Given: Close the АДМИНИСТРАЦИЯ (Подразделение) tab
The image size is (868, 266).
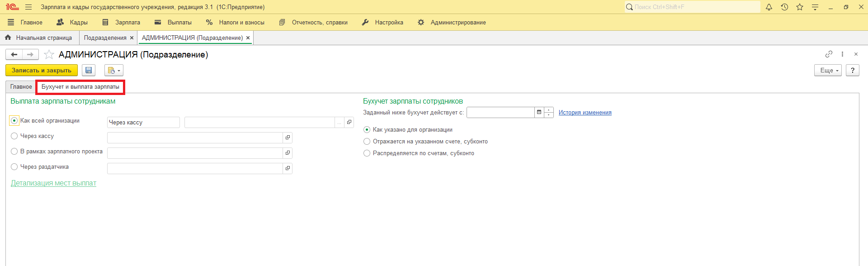Looking at the screenshot, I should pos(248,38).
